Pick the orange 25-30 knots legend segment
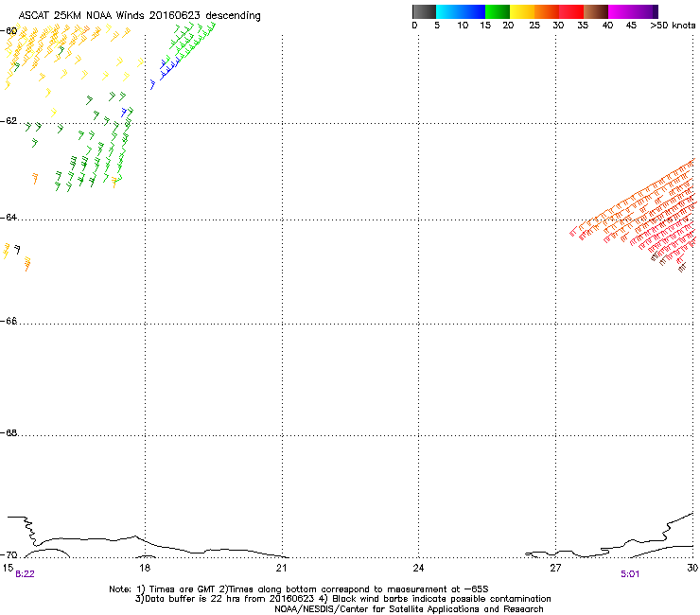The height and width of the screenshot is (615, 700). [x=547, y=11]
